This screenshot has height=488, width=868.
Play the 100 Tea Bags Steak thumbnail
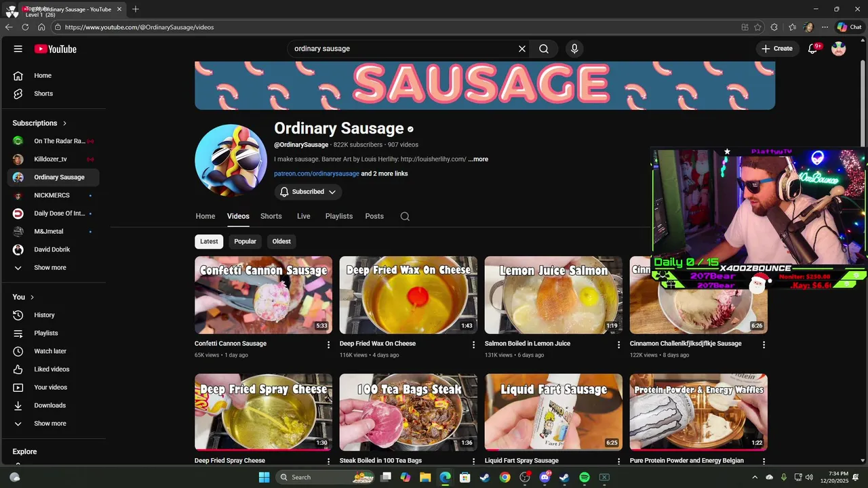coord(408,412)
